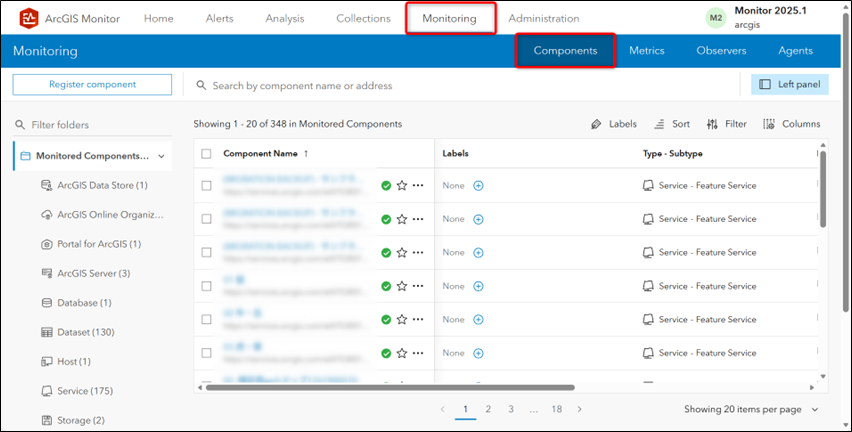Favorite the first component with its star
852x432 pixels.
pyautogui.click(x=402, y=185)
